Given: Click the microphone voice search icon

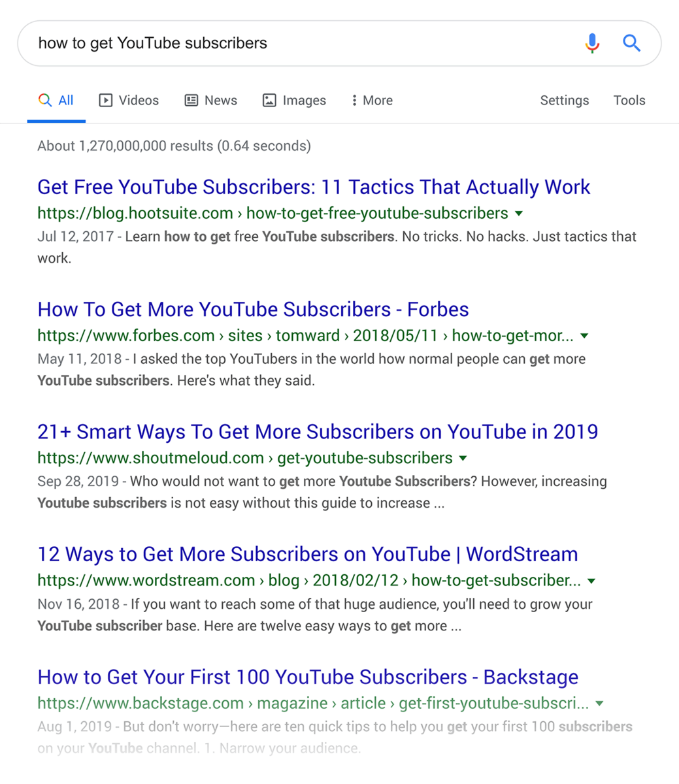Looking at the screenshot, I should click(x=592, y=43).
